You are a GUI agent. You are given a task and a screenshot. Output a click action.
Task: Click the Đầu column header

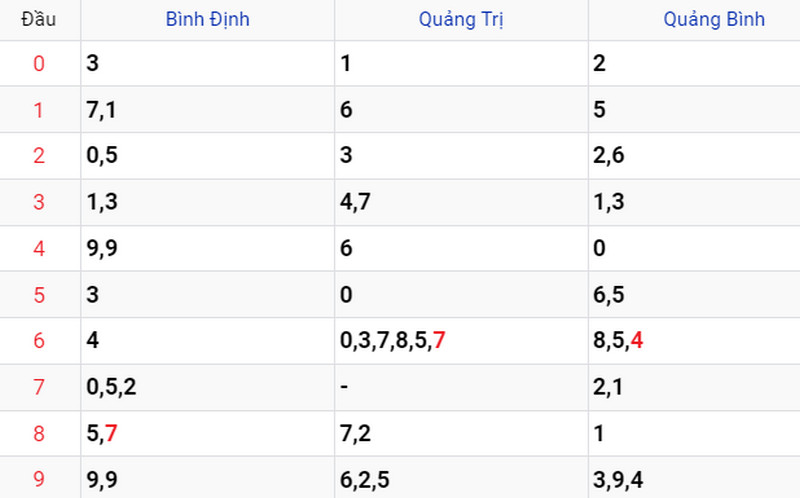(39, 19)
